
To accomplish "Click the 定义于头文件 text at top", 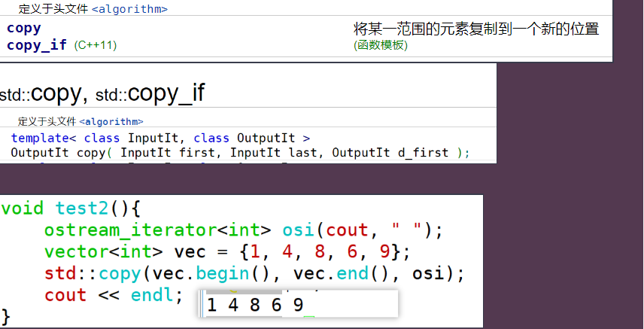I will click(53, 9).
